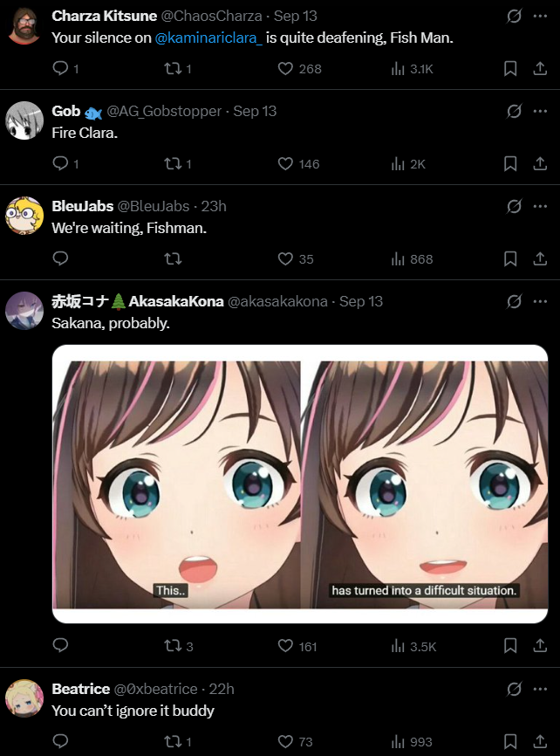
Task: Open BleuJabs' profile avatar
Action: coord(24,216)
